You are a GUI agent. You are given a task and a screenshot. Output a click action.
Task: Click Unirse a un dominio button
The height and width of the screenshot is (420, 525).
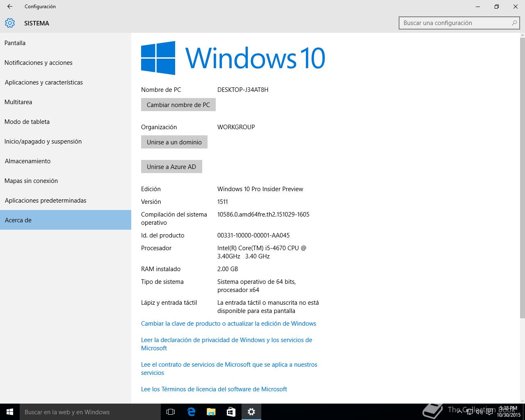[174, 142]
